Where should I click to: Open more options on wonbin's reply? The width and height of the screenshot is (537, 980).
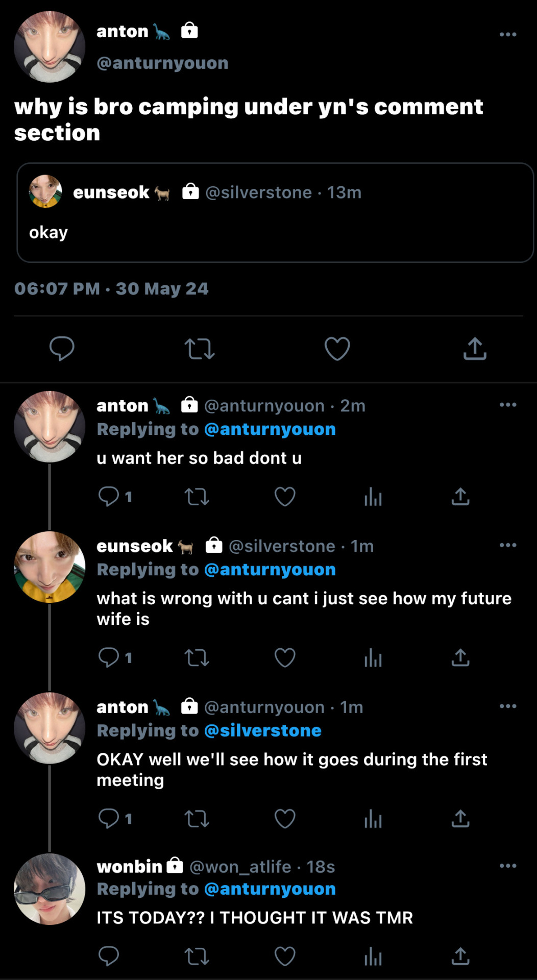pyautogui.click(x=508, y=866)
